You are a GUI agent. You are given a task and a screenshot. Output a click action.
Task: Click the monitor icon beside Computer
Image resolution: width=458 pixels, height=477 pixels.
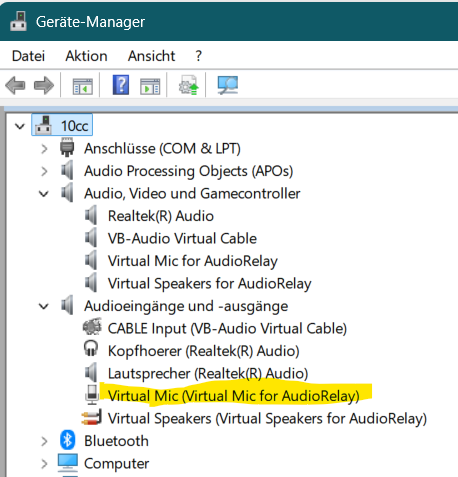click(68, 462)
